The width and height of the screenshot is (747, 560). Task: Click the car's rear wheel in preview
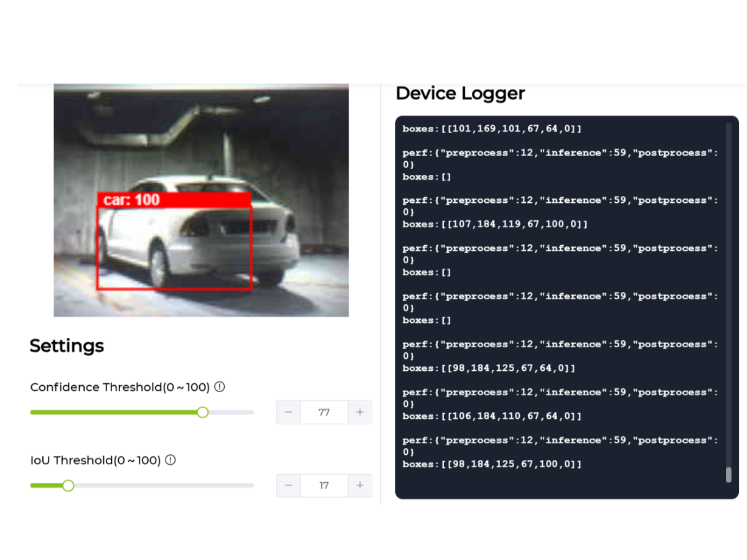click(x=159, y=266)
